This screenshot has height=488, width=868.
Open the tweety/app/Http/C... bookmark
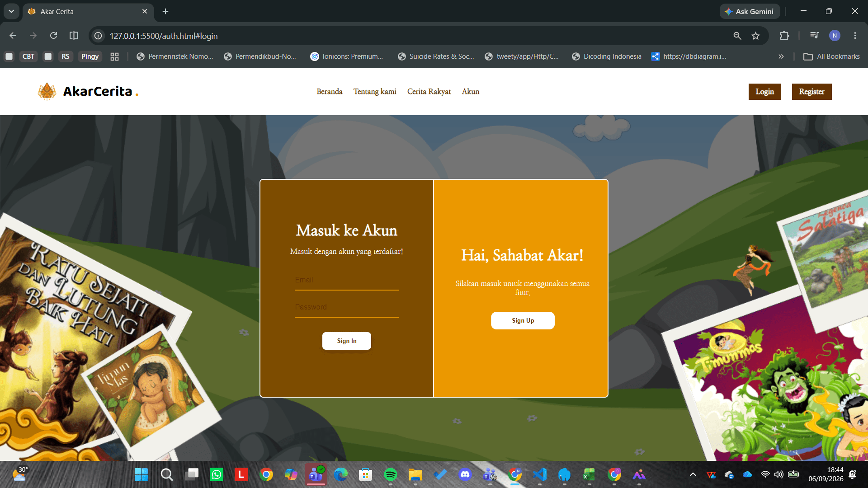[x=522, y=56]
